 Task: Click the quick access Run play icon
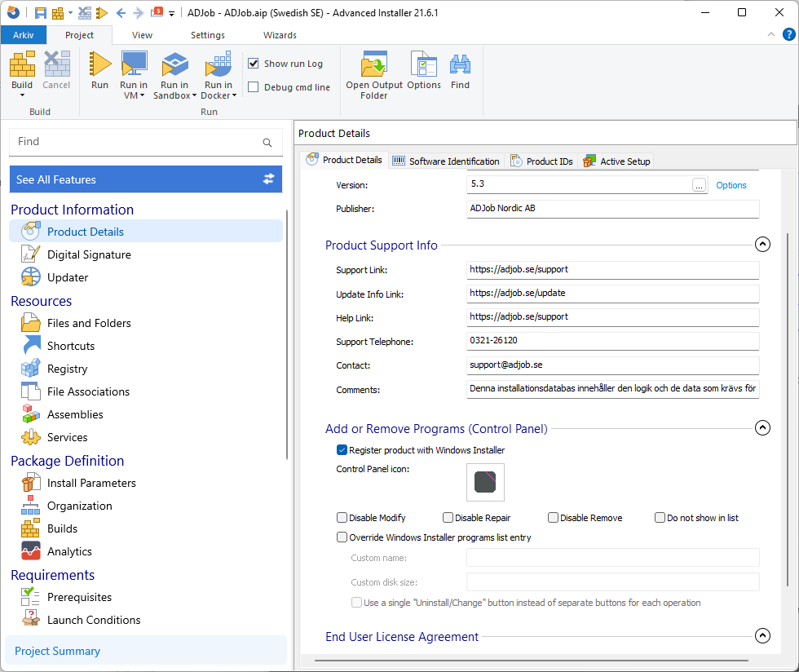pyautogui.click(x=102, y=13)
